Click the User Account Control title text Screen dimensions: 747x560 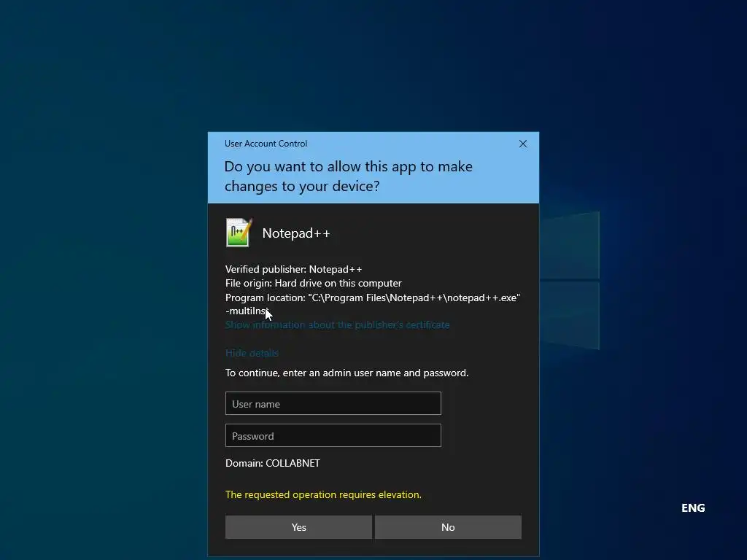[x=266, y=144]
